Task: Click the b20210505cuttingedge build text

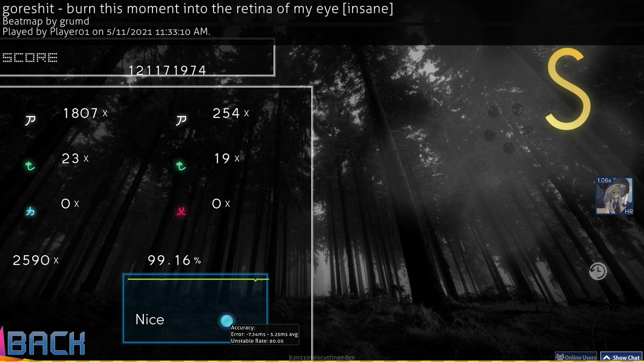Action: 321,357
